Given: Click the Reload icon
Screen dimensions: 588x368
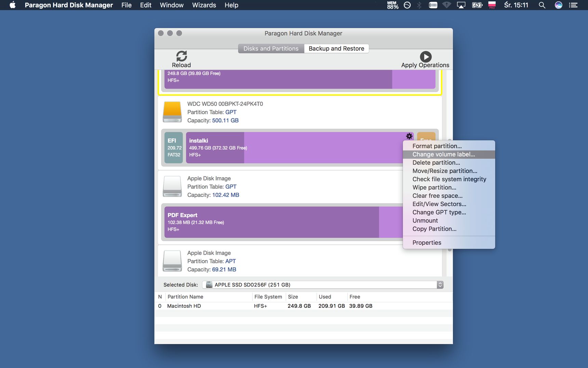Looking at the screenshot, I should [x=182, y=56].
